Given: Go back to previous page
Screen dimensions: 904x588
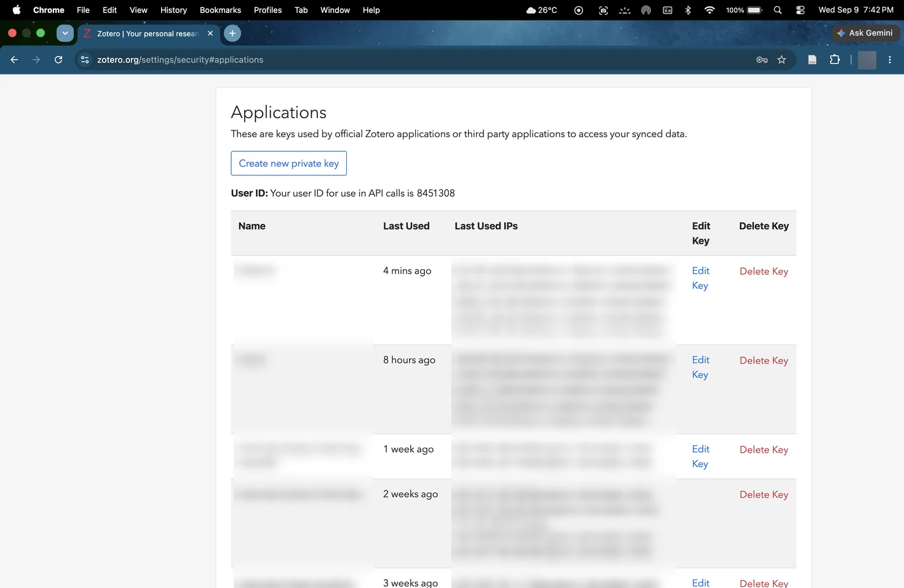Looking at the screenshot, I should tap(14, 60).
